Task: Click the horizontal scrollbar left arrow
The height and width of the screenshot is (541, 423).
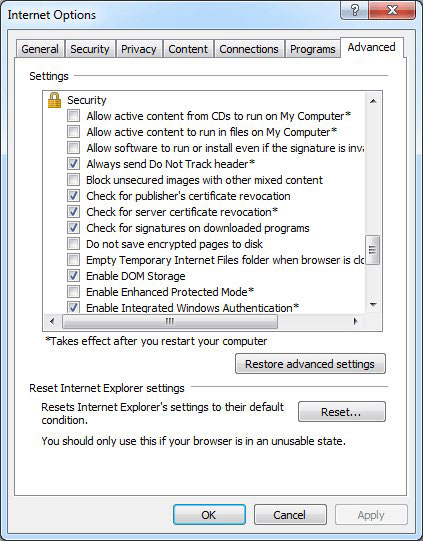Action: 52,322
